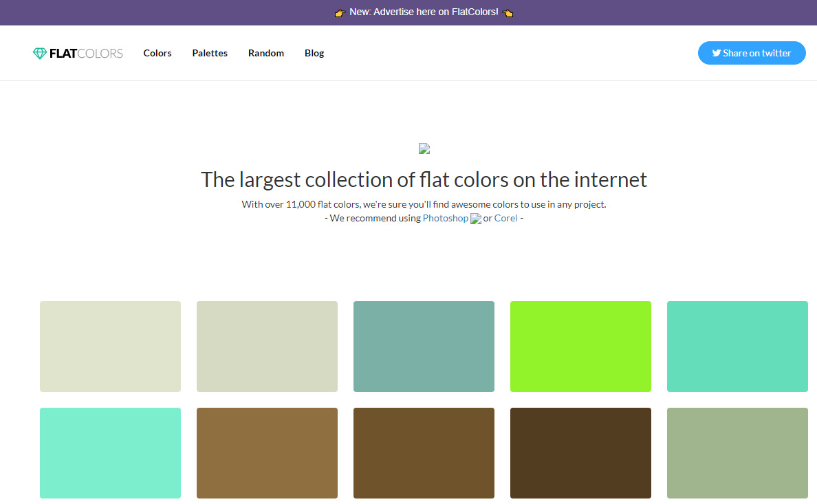Follow the Corel link

[505, 219]
